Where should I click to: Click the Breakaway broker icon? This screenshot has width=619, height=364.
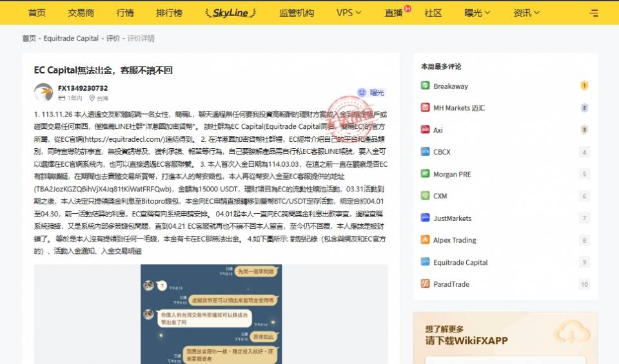coord(425,86)
